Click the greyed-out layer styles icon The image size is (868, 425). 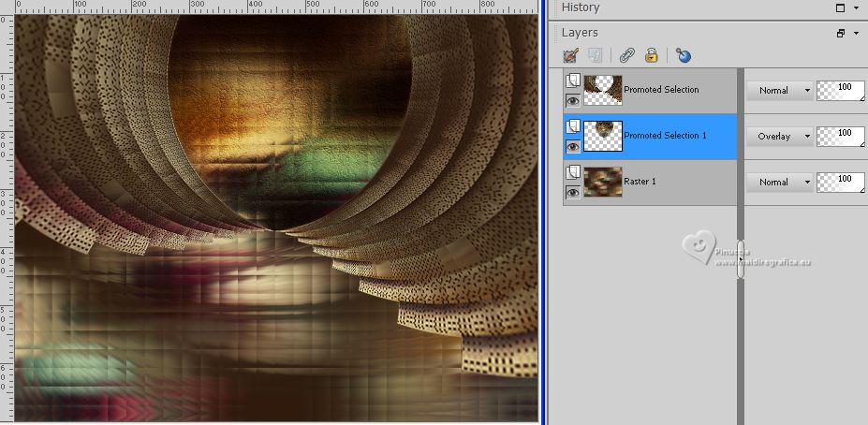coord(596,55)
